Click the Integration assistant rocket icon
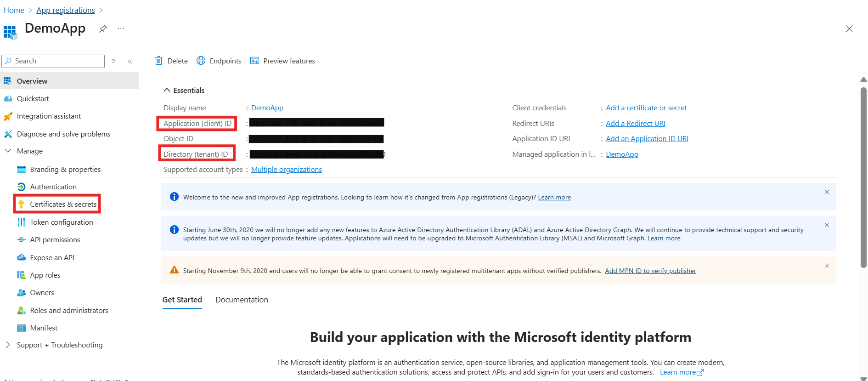 [8, 116]
